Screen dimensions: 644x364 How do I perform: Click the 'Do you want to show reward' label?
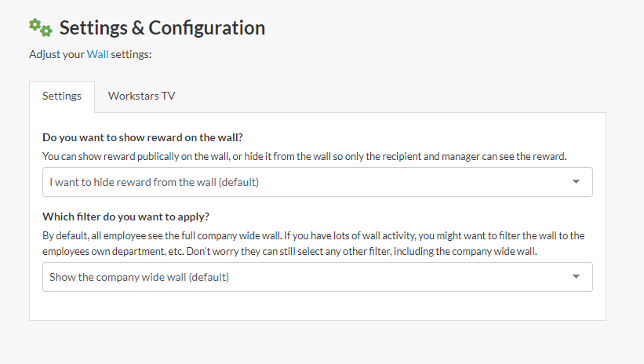tap(142, 137)
